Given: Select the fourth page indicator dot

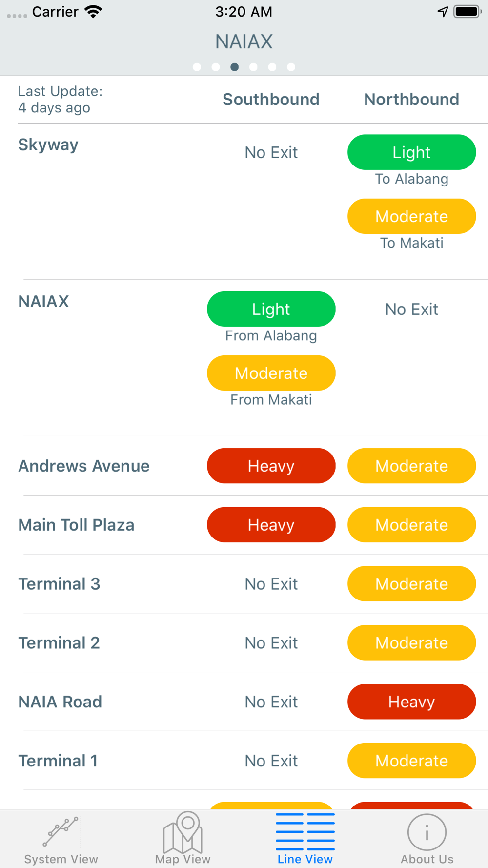Looking at the screenshot, I should pos(253,67).
